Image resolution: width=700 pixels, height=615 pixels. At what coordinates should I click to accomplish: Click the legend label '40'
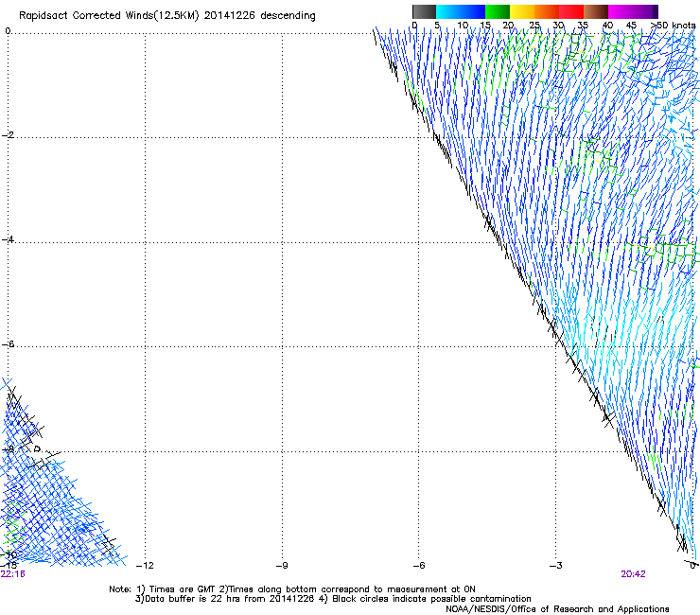pos(607,26)
